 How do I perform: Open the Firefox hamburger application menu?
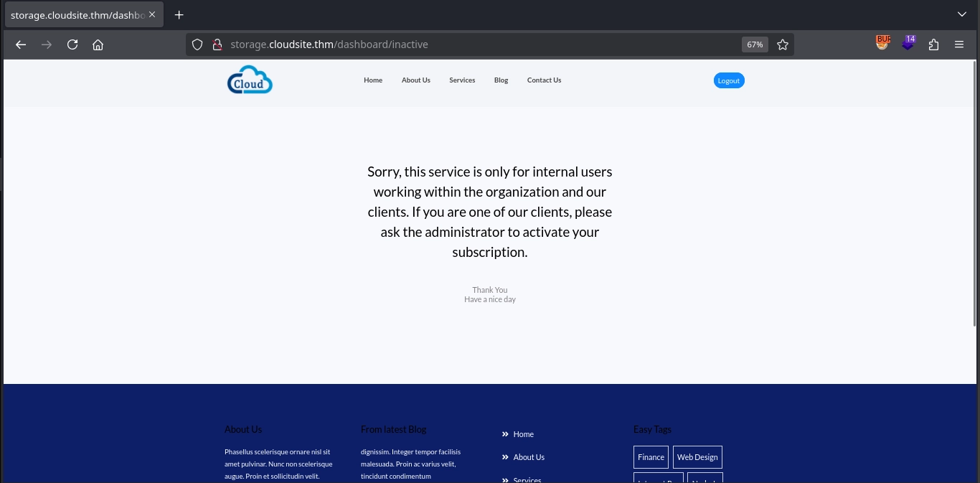[959, 44]
